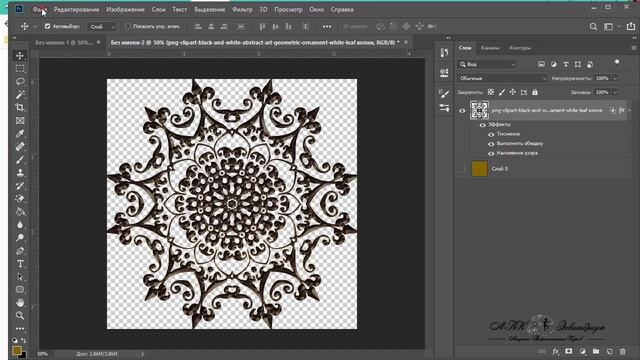Image resolution: width=640 pixels, height=360 pixels.
Task: Show the Слой 0 layer via its visibility box
Action: (462, 169)
